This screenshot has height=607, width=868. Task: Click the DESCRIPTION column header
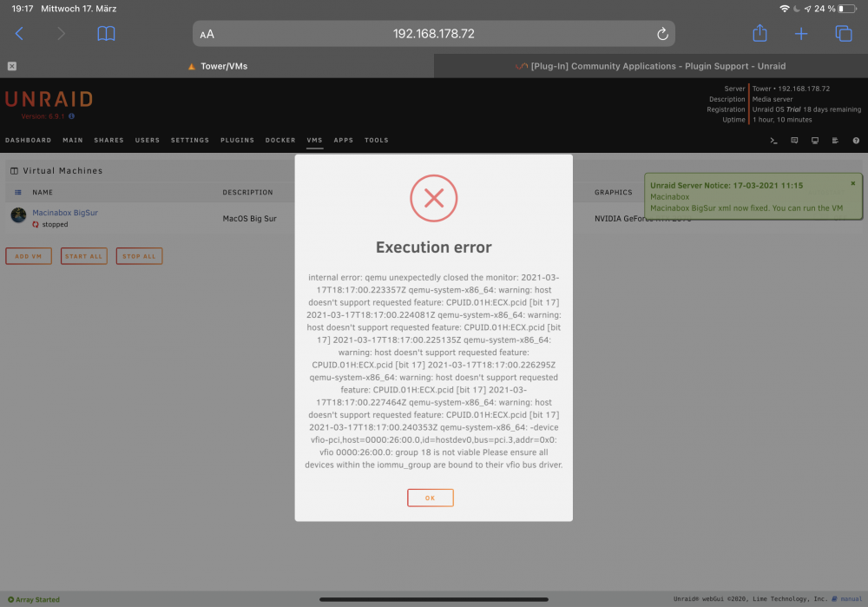pyautogui.click(x=247, y=192)
